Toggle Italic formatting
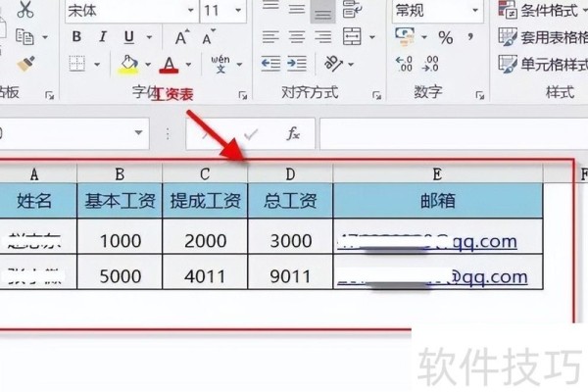This screenshot has height=392, width=588. tap(103, 37)
